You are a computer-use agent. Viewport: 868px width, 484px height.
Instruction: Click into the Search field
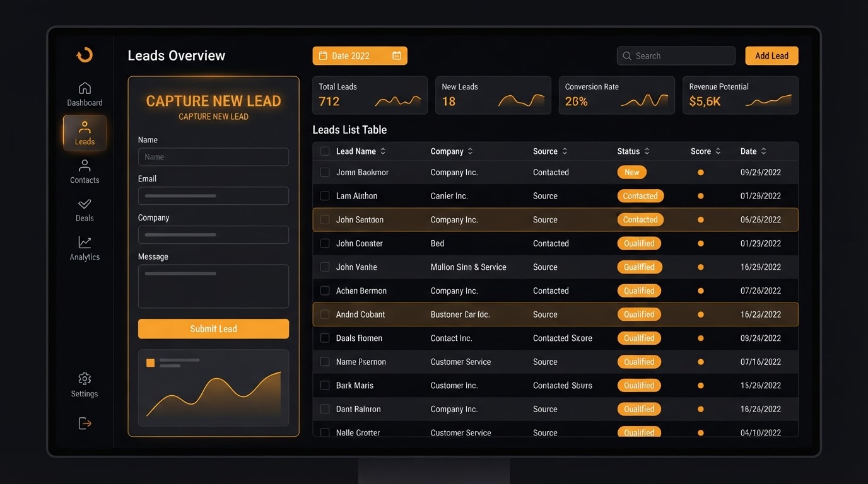(x=676, y=56)
